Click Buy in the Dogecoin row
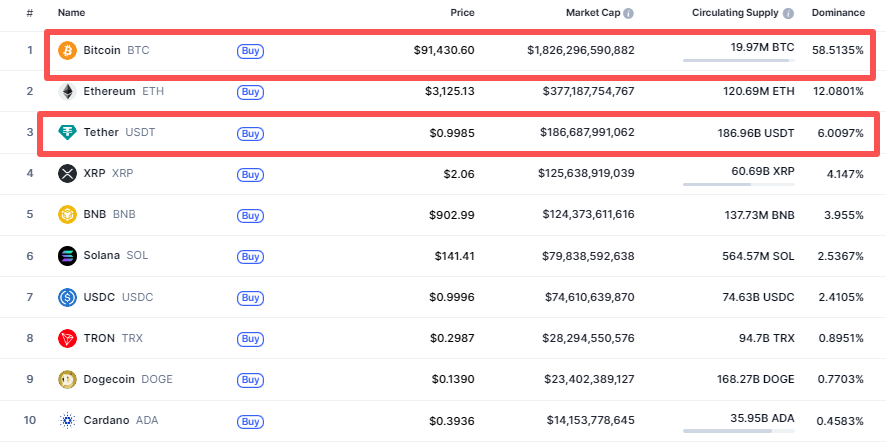 (250, 380)
